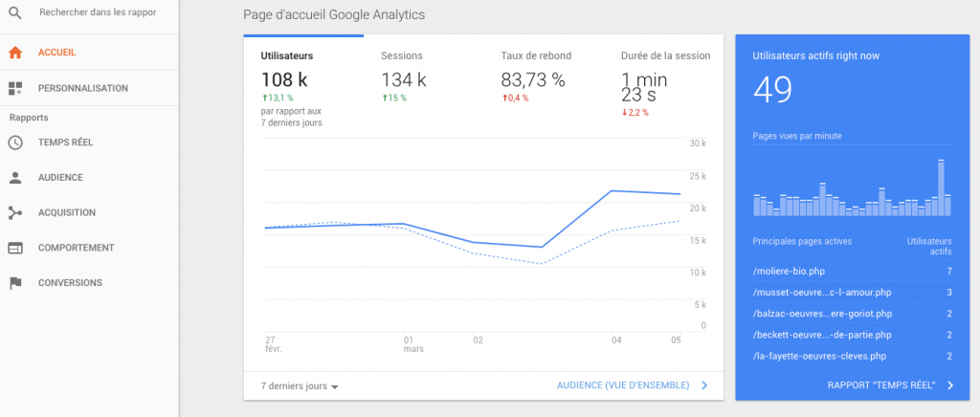The height and width of the screenshot is (417, 980).
Task: Click the Temps réel clock icon
Action: click(14, 143)
